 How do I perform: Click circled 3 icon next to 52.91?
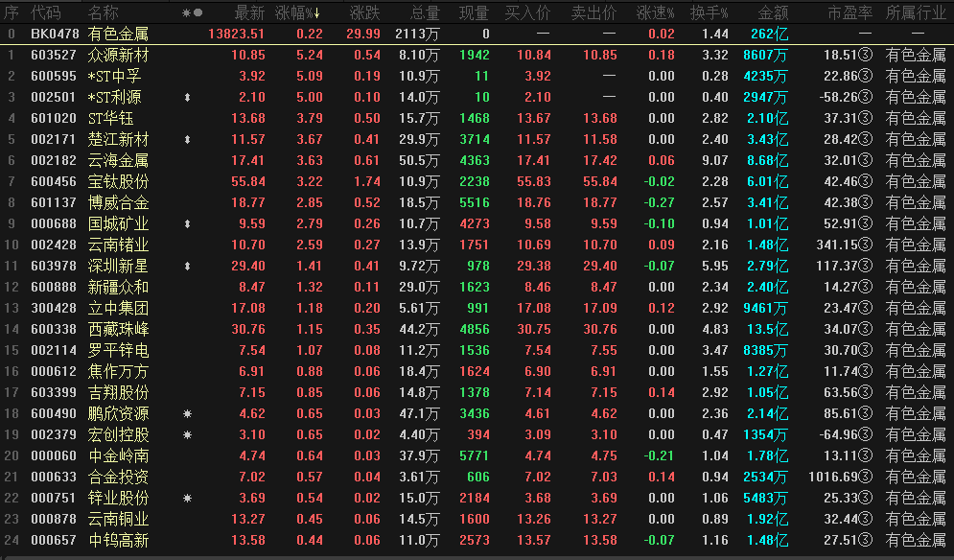865,224
